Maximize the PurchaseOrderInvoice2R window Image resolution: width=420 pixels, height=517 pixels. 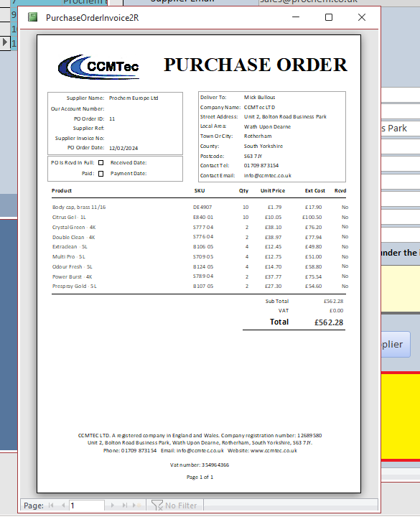pos(329,17)
